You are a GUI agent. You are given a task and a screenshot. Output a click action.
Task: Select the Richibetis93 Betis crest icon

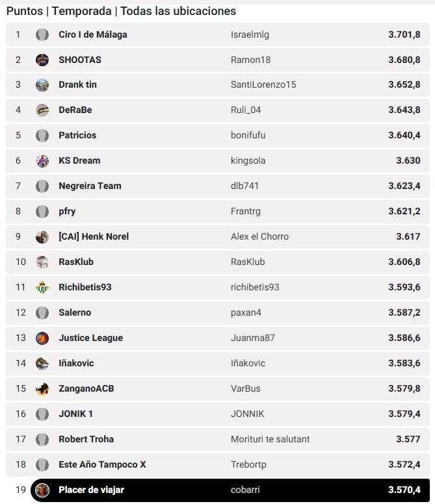[42, 288]
